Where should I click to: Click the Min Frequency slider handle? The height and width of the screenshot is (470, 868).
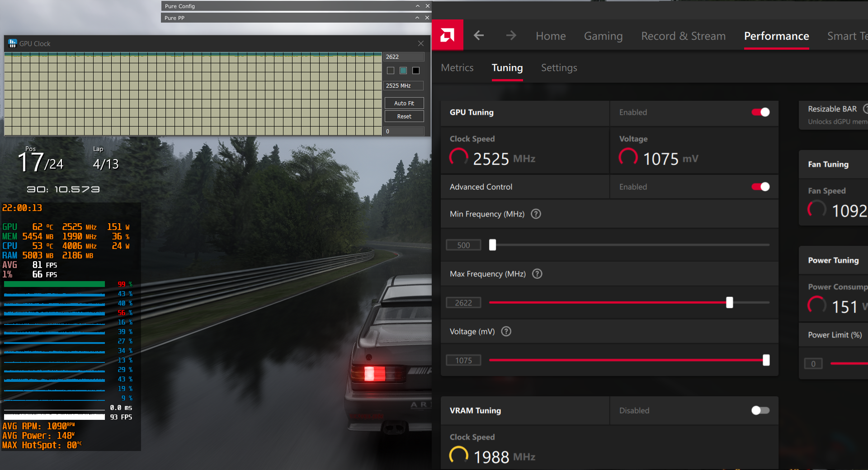(493, 245)
